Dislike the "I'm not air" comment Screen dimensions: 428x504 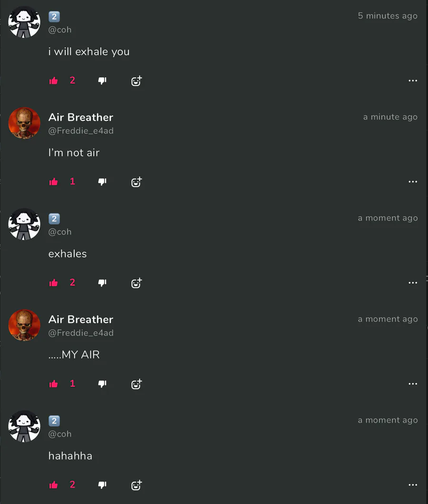click(102, 182)
